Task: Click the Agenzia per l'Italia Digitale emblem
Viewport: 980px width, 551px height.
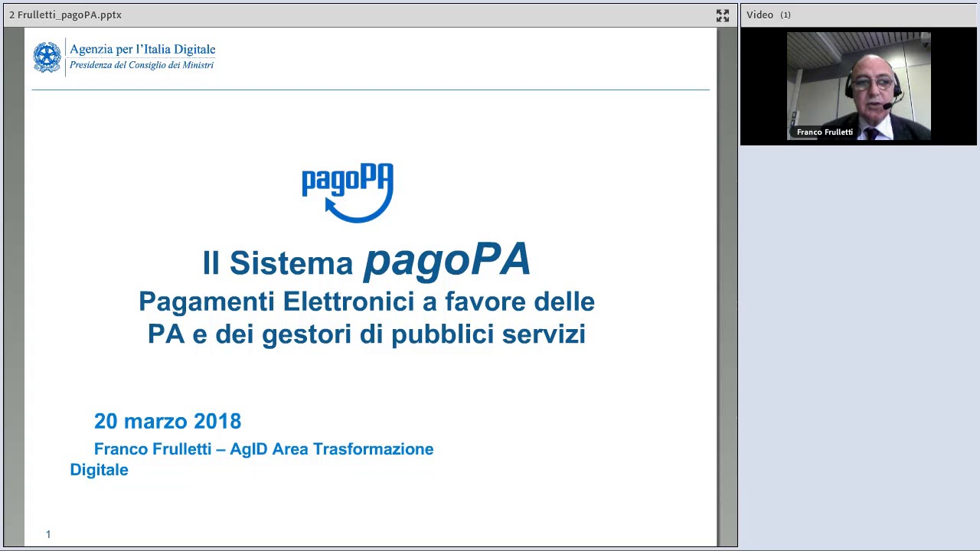Action: [x=47, y=57]
